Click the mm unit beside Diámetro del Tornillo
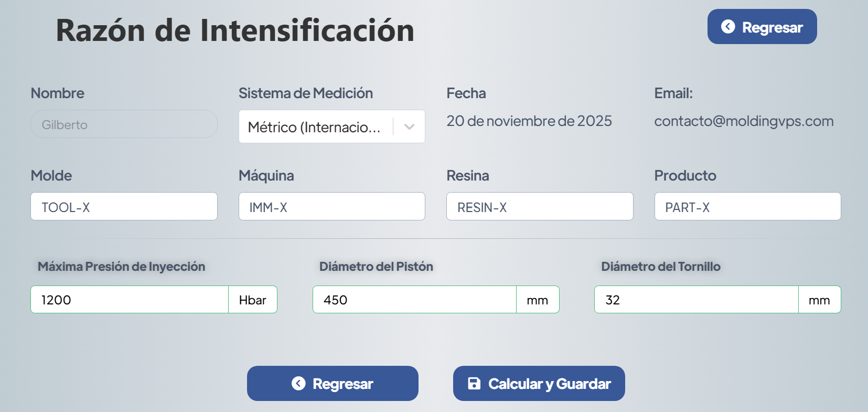868x412 pixels. coord(819,300)
